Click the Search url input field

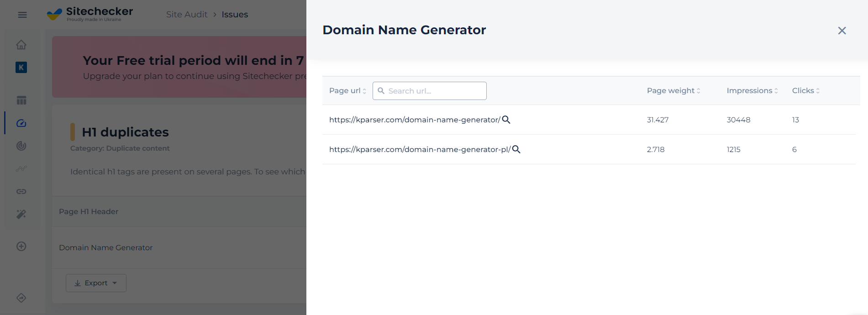point(430,91)
